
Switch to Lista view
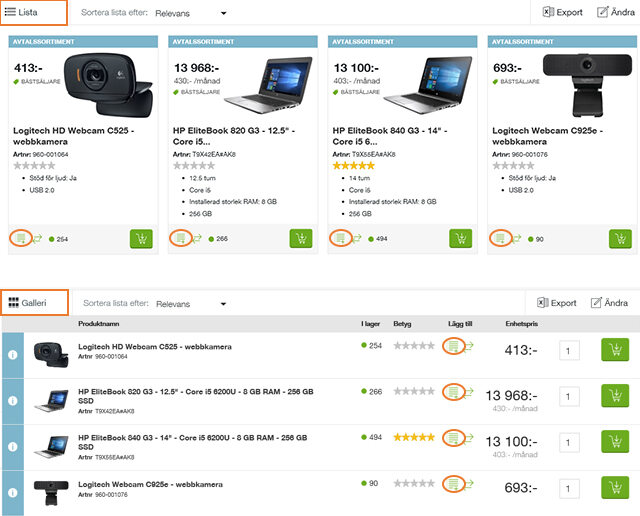coord(34,13)
